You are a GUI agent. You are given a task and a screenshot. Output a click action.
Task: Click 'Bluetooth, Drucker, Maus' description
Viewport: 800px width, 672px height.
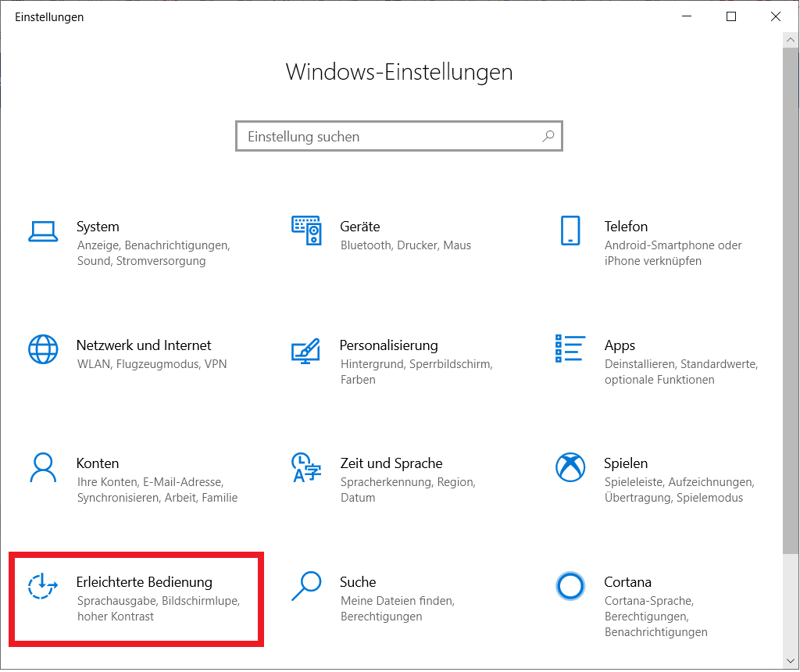pyautogui.click(x=405, y=245)
